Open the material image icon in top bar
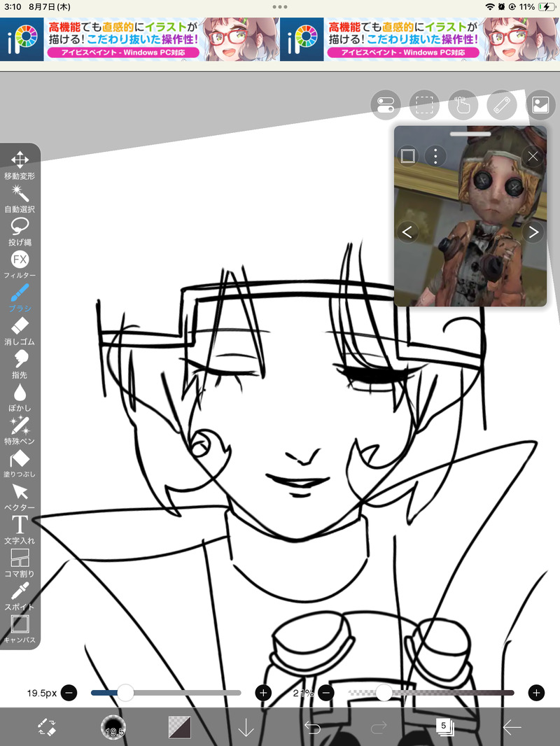Image resolution: width=560 pixels, height=746 pixels. (x=540, y=105)
